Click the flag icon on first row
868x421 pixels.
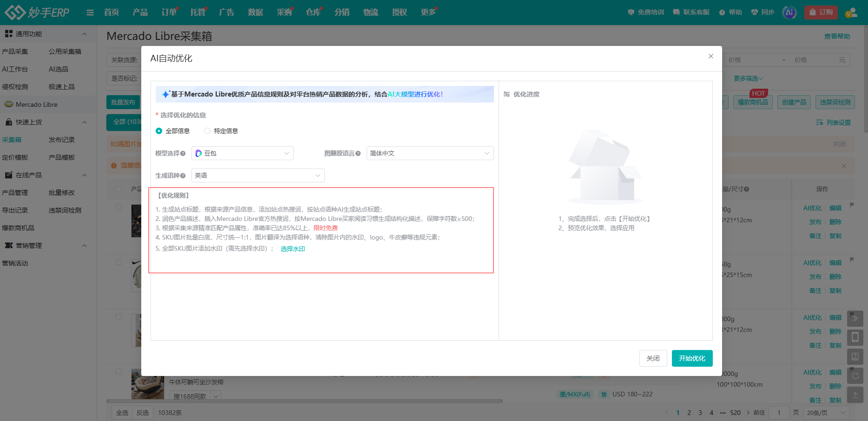852,205
